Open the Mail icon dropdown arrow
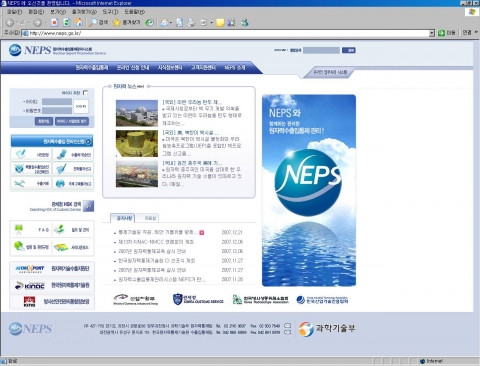The image size is (480, 366). [171, 23]
